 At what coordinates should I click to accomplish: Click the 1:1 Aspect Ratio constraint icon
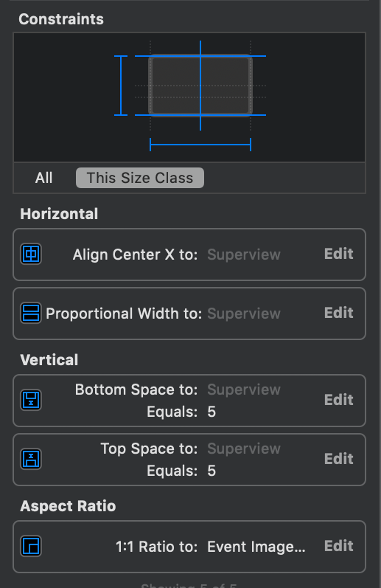(31, 546)
